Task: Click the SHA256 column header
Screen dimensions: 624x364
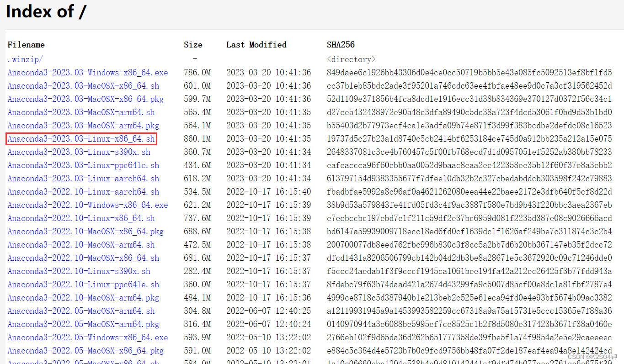Action: click(x=341, y=45)
